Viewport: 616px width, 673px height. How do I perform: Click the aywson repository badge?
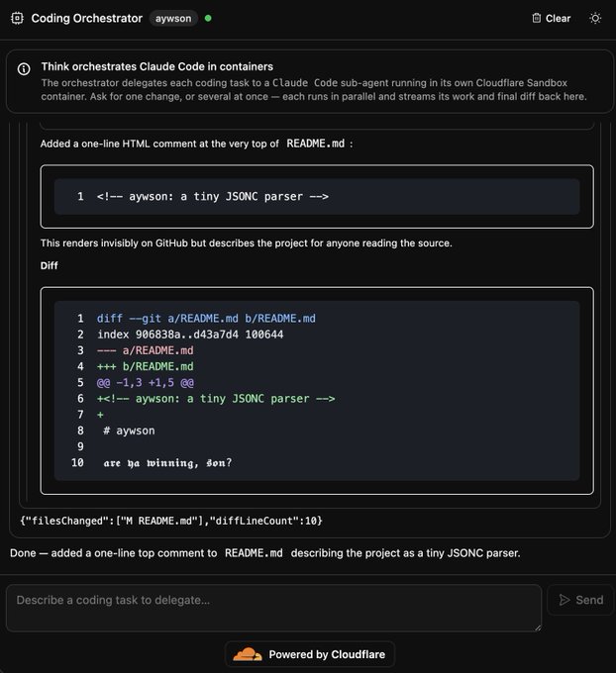173,19
